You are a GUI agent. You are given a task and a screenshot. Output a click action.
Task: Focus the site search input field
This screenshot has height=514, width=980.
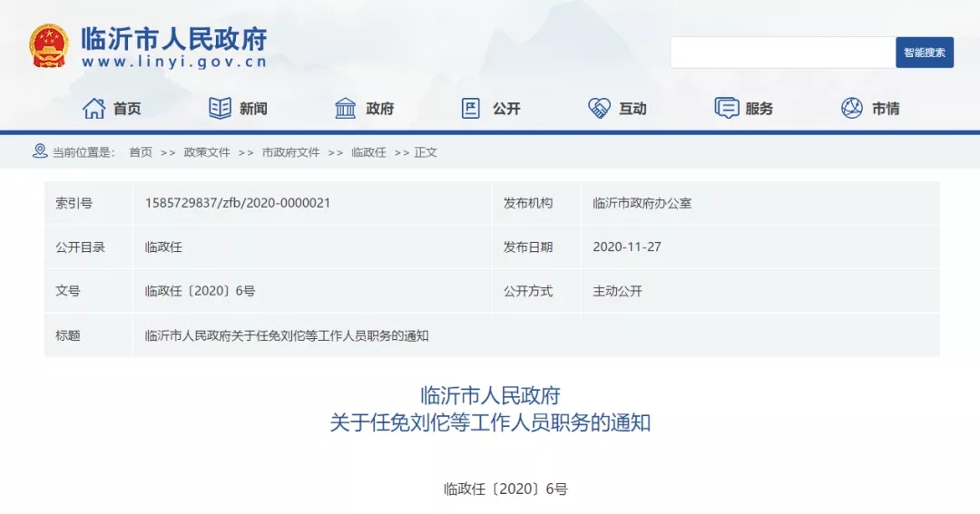click(782, 53)
